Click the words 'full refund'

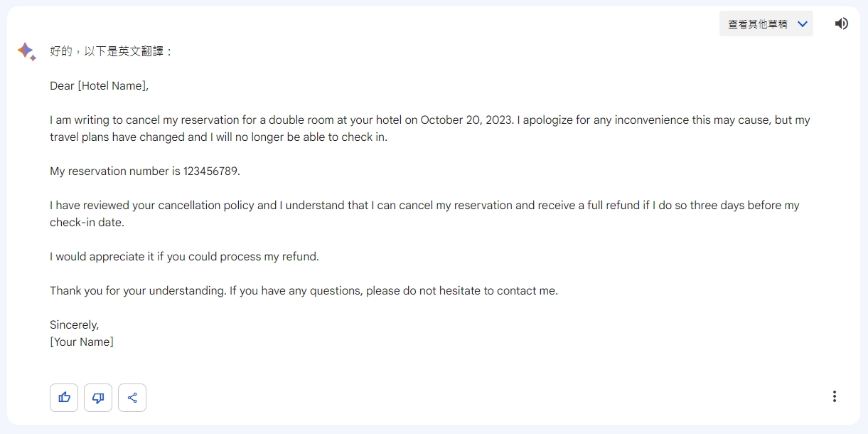click(614, 205)
